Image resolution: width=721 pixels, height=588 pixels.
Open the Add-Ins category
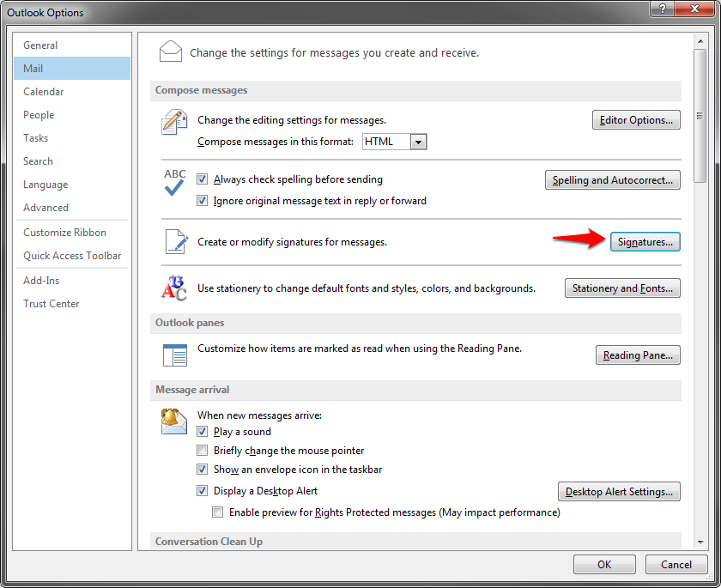(x=72, y=281)
